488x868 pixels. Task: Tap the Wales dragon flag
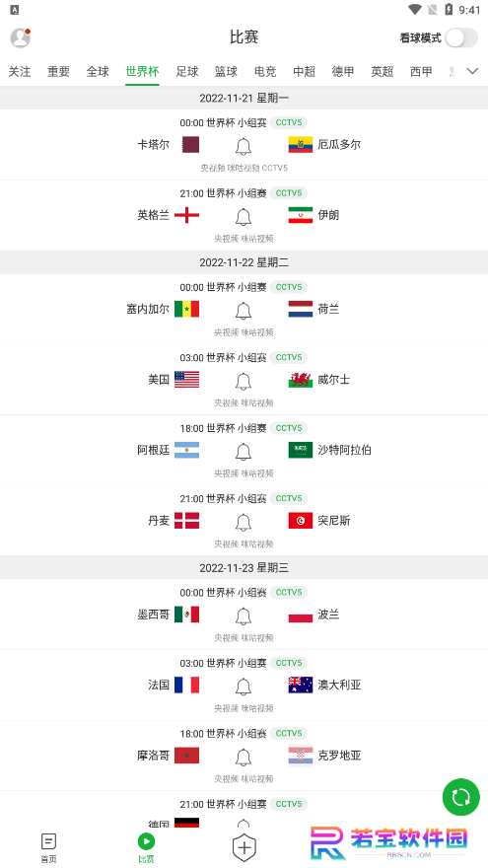(x=301, y=380)
